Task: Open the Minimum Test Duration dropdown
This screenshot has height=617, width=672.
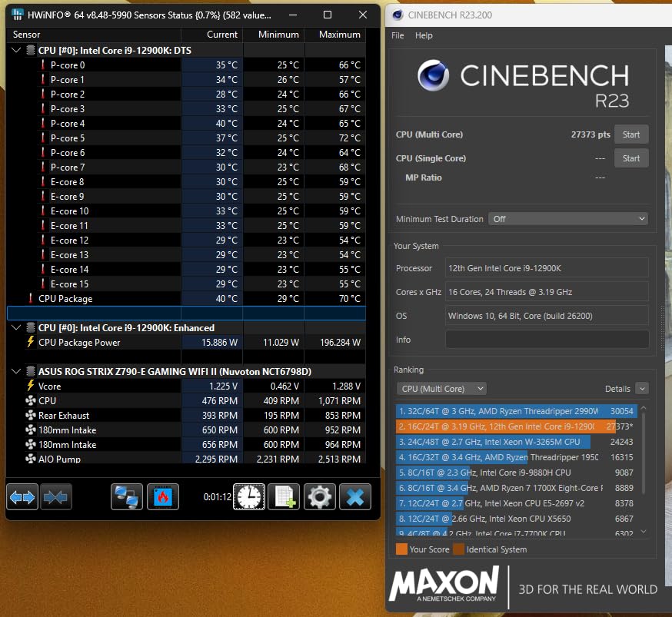Action: coord(568,219)
